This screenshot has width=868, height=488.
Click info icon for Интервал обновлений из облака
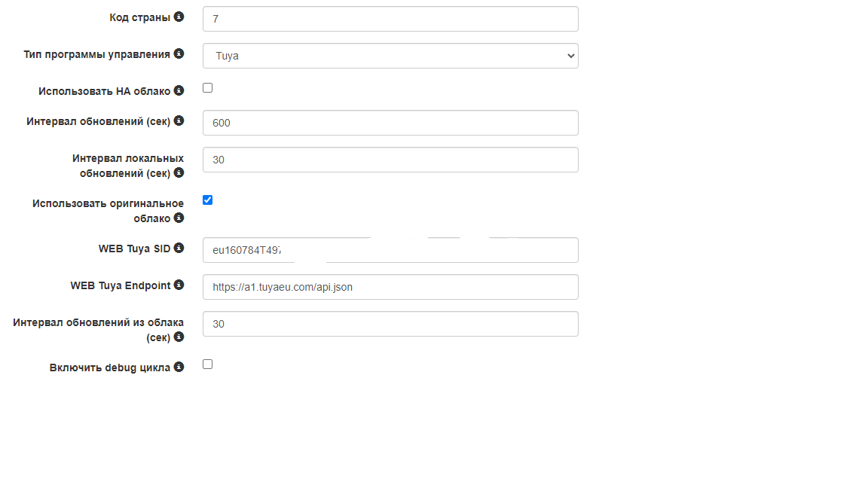click(179, 337)
